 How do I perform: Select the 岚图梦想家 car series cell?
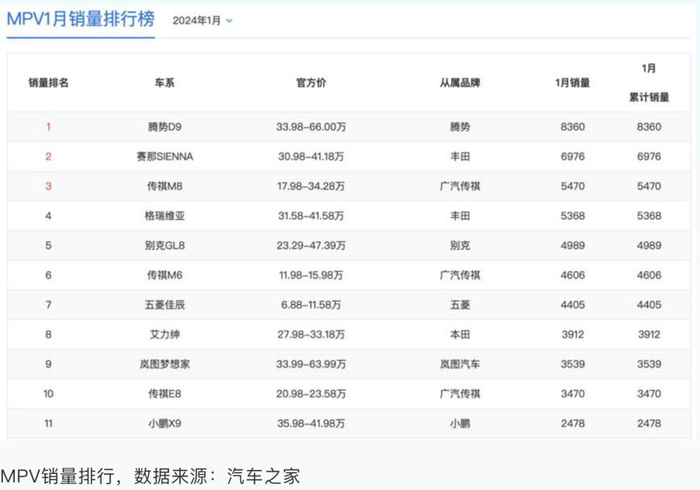(164, 364)
